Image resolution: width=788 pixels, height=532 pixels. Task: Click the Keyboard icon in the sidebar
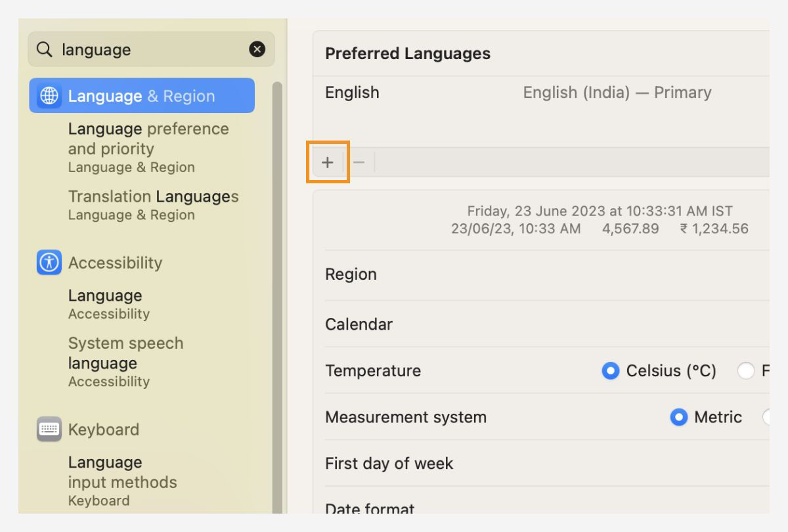point(49,430)
